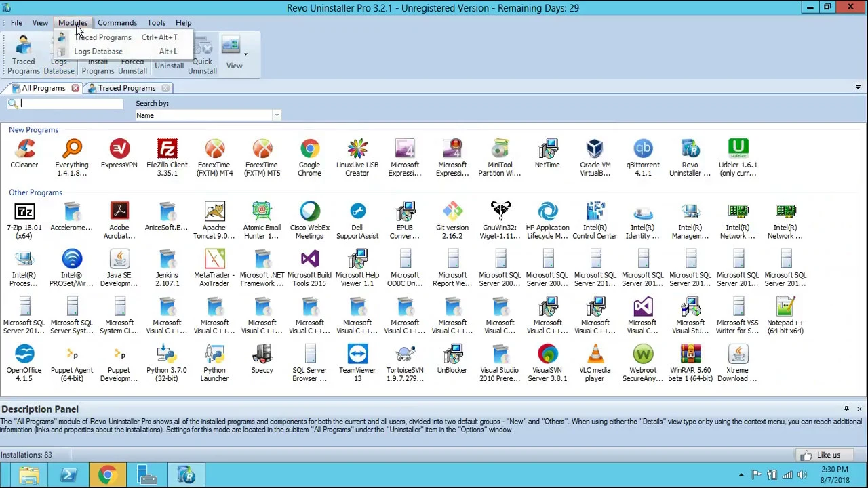
Task: Open Chrome from the Windows taskbar
Action: [x=106, y=476]
